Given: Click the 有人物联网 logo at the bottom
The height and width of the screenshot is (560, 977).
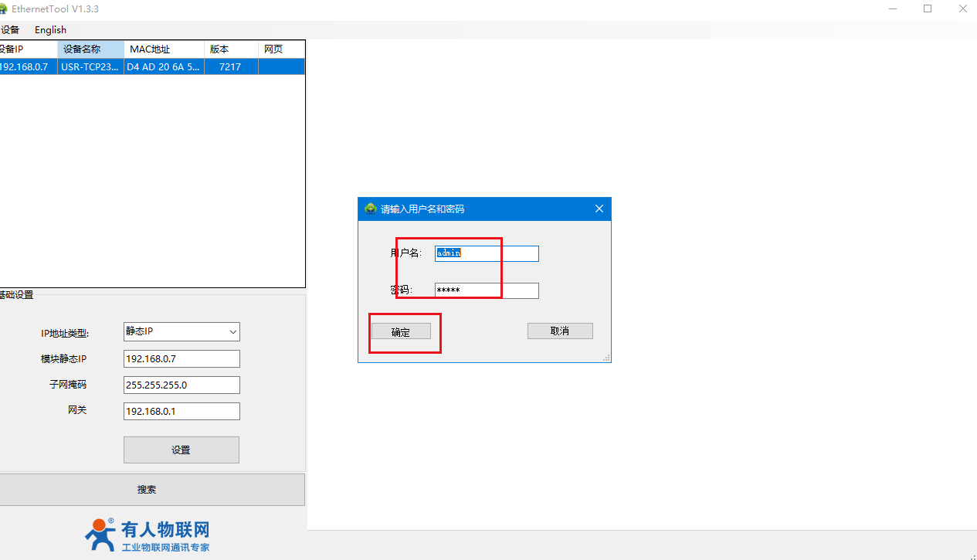Looking at the screenshot, I should [147, 535].
